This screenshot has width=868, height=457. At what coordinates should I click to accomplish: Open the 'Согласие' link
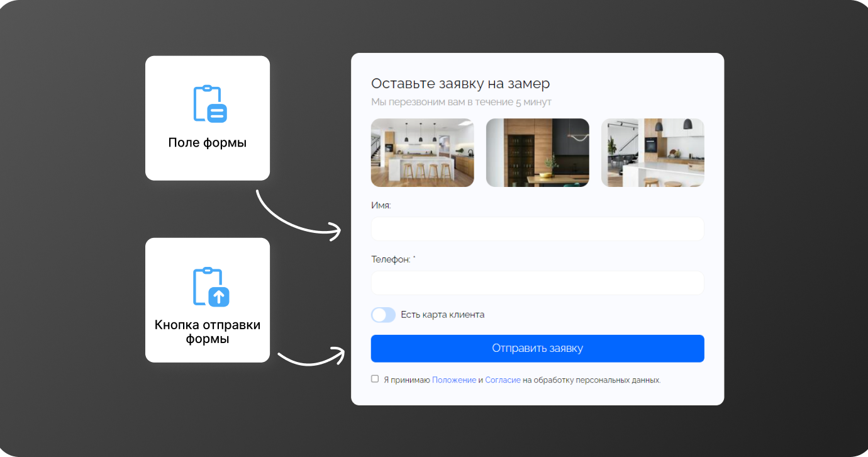coord(503,380)
